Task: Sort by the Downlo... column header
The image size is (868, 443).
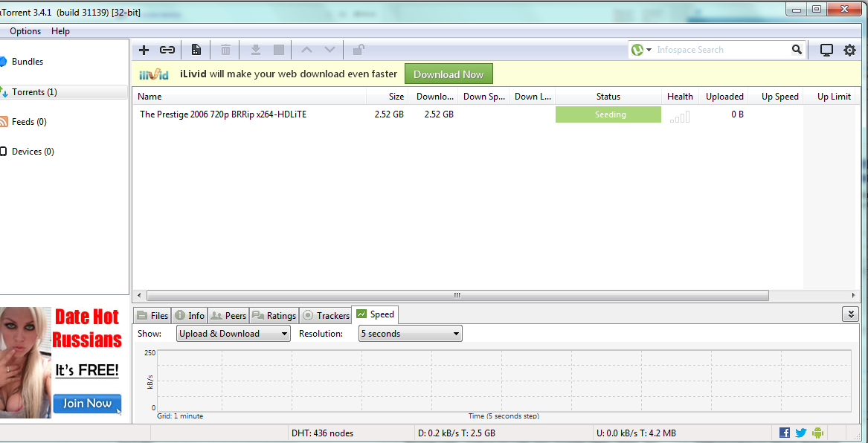Action: (x=433, y=96)
